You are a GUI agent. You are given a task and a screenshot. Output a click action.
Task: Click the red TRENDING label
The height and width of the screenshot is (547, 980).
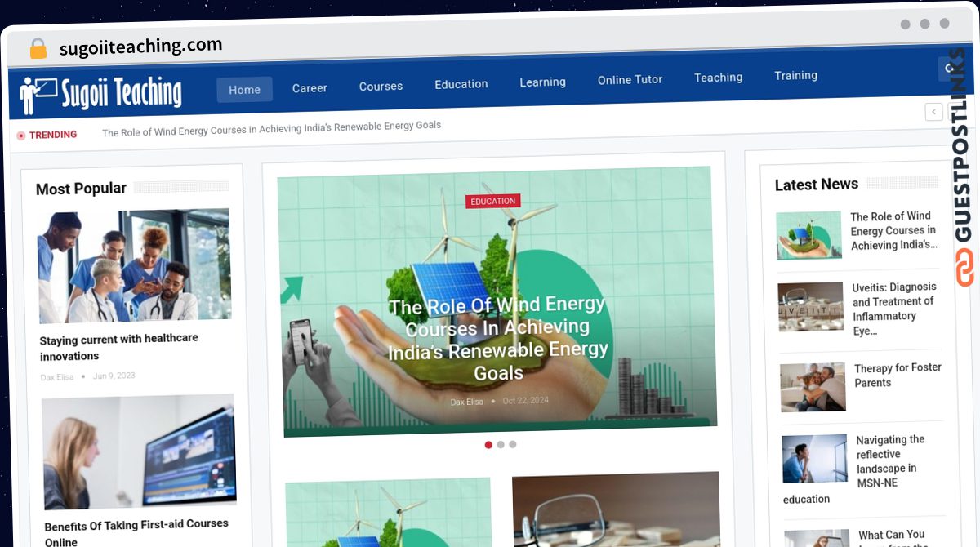[47, 135]
